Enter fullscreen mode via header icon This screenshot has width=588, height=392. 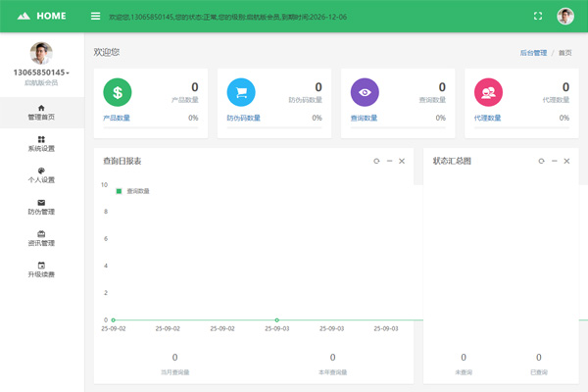pyautogui.click(x=538, y=16)
